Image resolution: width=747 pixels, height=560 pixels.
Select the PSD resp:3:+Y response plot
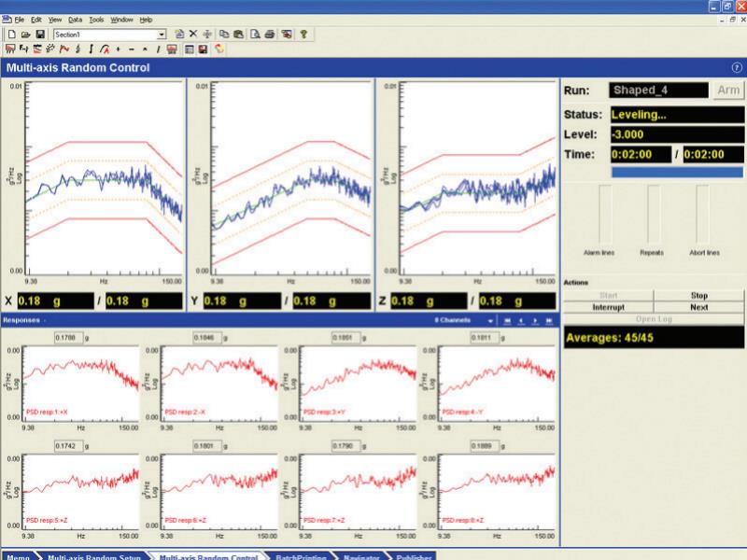coord(359,384)
